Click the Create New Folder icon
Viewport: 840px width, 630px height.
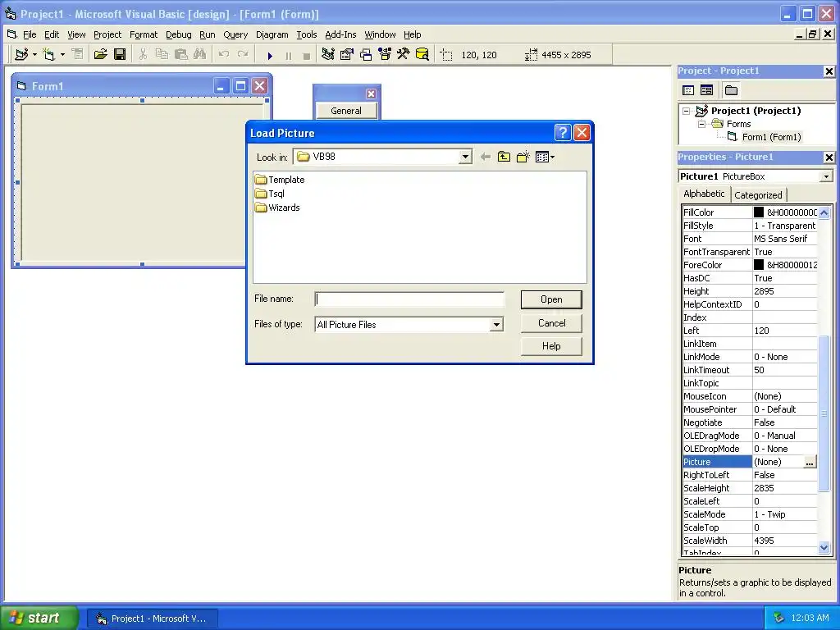point(523,157)
